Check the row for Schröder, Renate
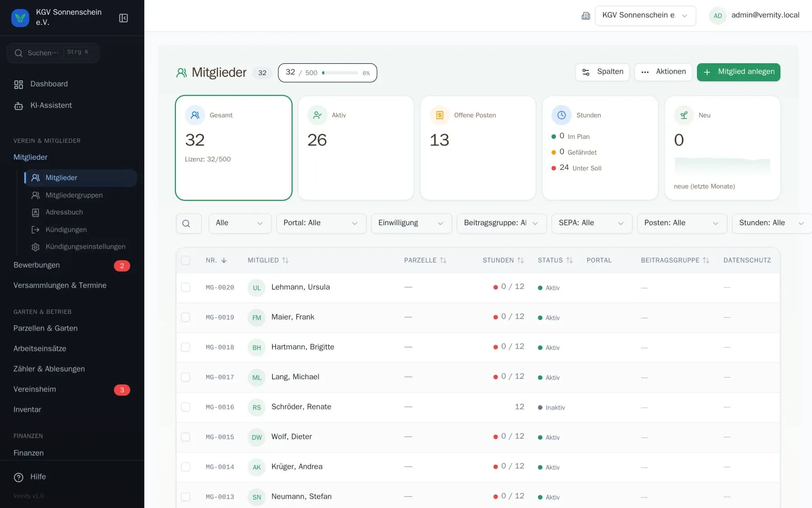The image size is (812, 508). [185, 407]
